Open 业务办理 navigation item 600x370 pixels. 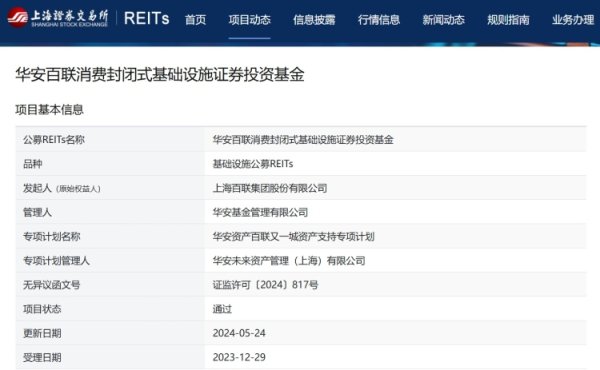[573, 20]
